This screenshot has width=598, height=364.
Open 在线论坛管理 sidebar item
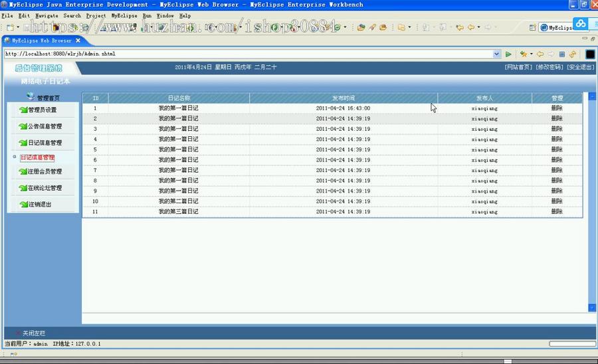click(x=45, y=188)
